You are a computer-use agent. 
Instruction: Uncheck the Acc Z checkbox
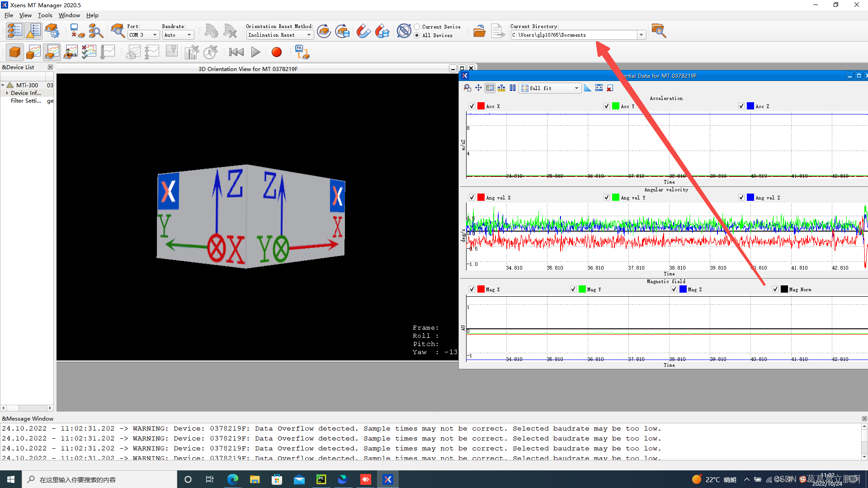(x=741, y=106)
